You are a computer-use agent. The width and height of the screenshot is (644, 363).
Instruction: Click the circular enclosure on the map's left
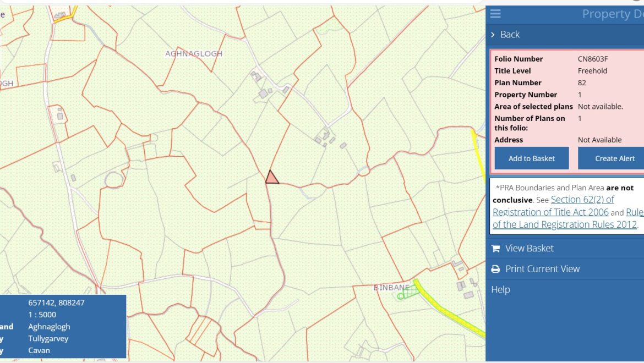pos(114,179)
